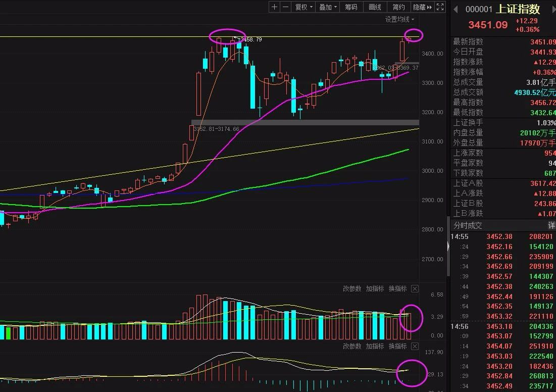Click the gap label 3152.81-3174.66

pos(216,129)
